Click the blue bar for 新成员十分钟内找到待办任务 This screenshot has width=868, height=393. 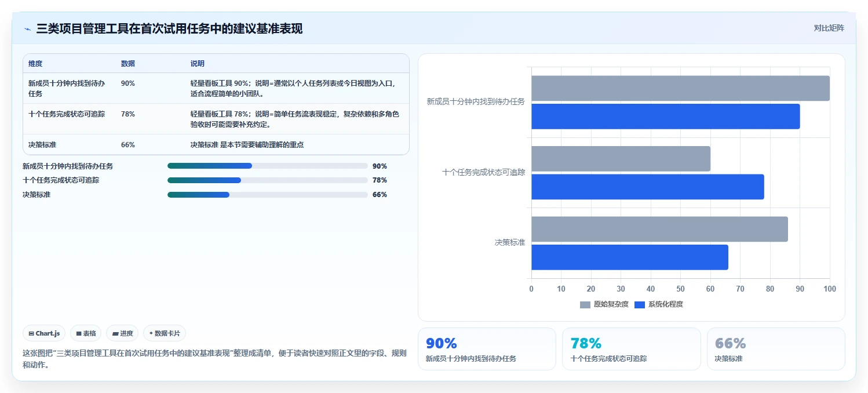[666, 117]
